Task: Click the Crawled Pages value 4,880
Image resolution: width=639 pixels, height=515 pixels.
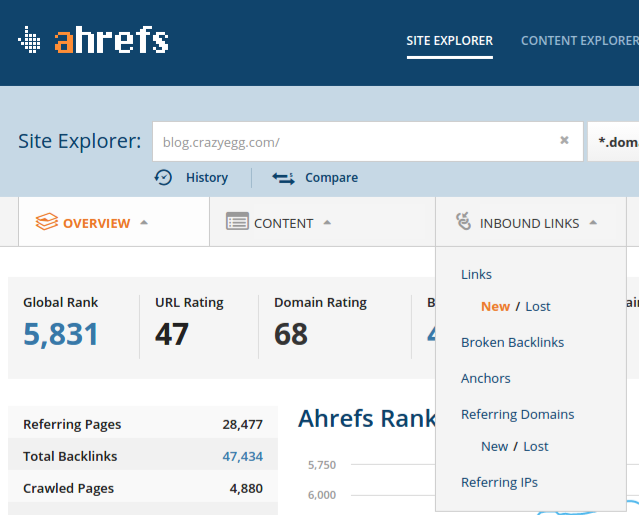Action: [x=246, y=489]
